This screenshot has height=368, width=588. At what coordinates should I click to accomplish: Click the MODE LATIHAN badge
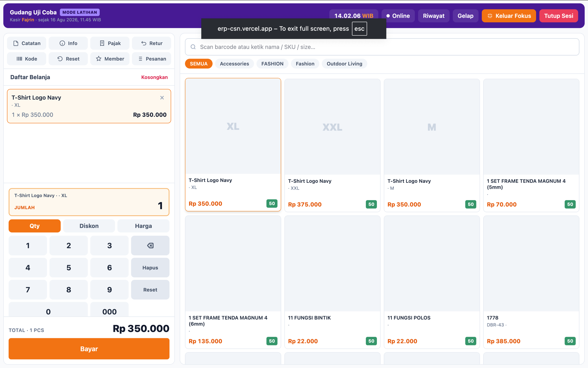80,12
